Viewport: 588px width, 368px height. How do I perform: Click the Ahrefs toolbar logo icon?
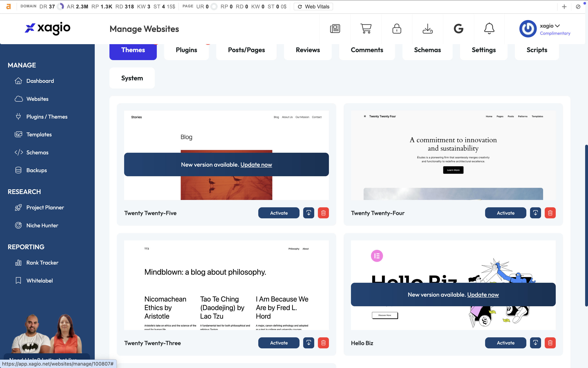9,7
